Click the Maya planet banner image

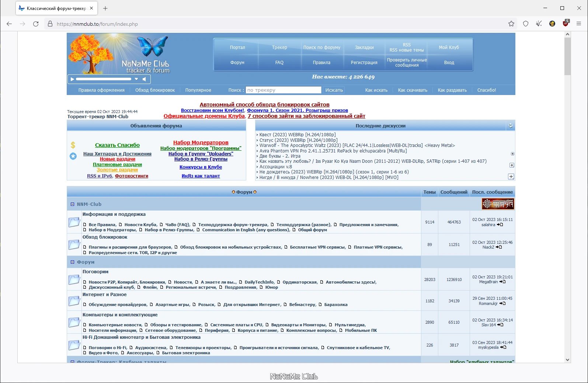coord(498,204)
